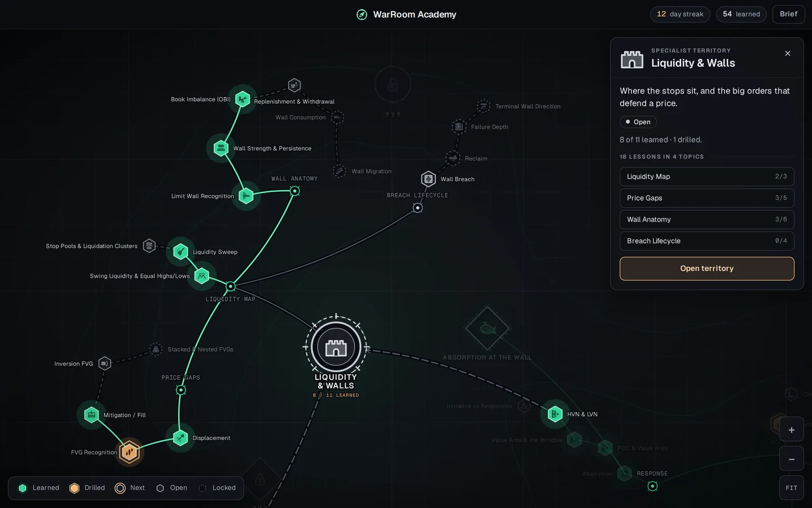
Task: Open the Replenishment & Withdrawal node icon
Action: pyautogui.click(x=294, y=85)
